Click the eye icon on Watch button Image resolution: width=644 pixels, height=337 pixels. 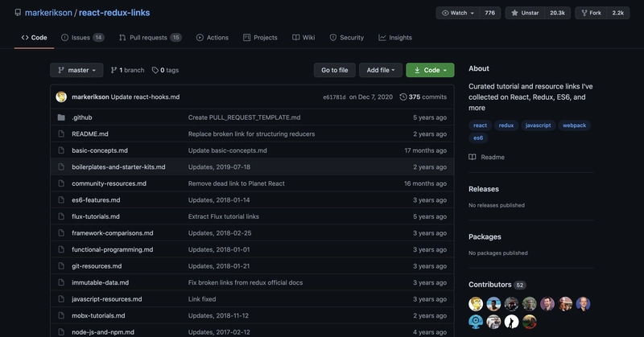click(x=445, y=13)
